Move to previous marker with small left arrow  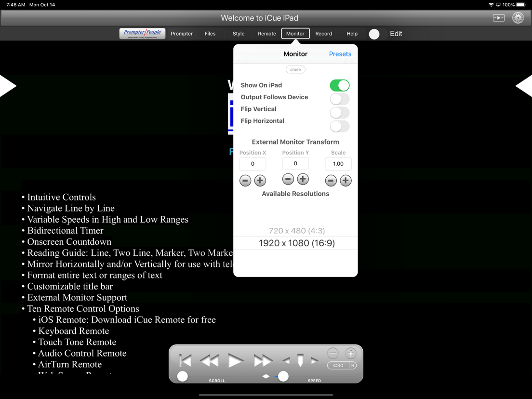[x=286, y=360]
